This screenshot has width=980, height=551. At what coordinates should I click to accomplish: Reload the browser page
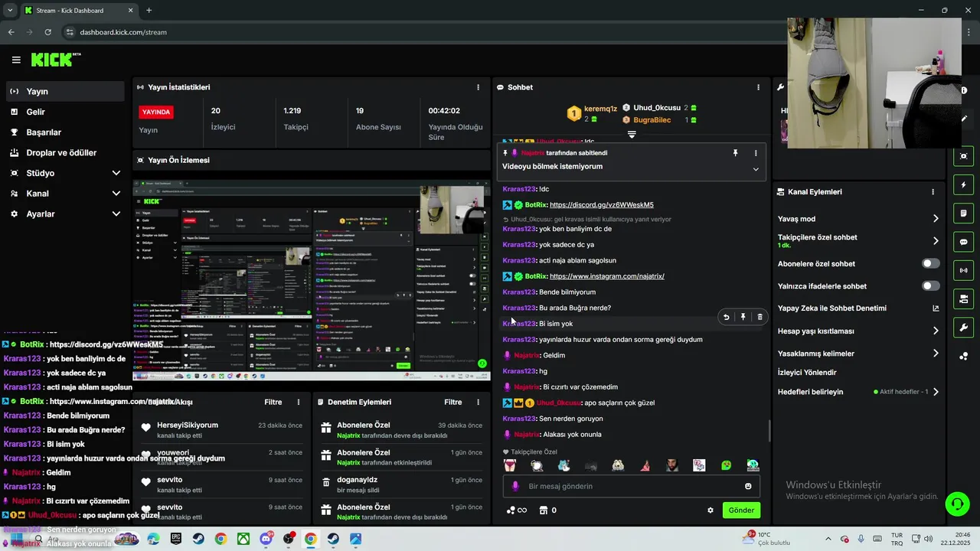[x=47, y=32]
